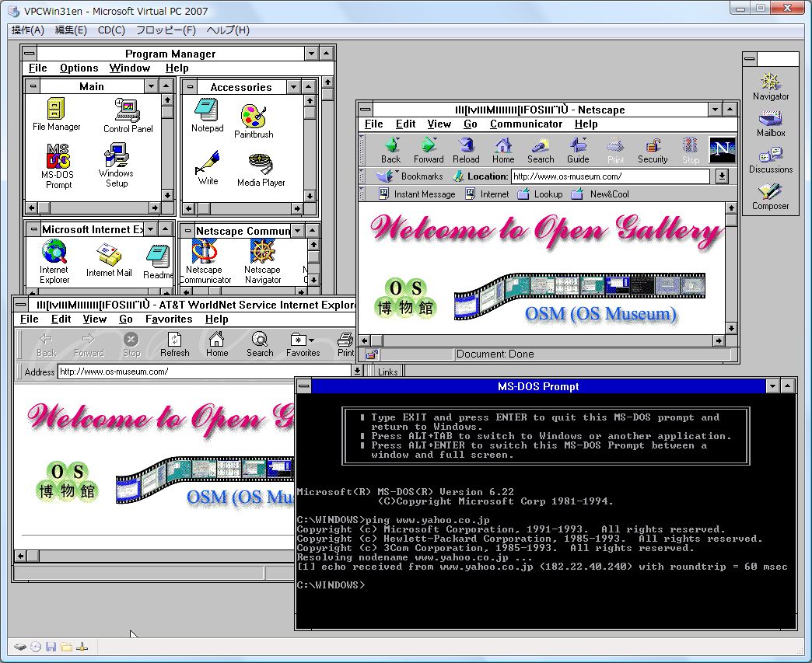Click Reload in Netscape toolbar

466,151
